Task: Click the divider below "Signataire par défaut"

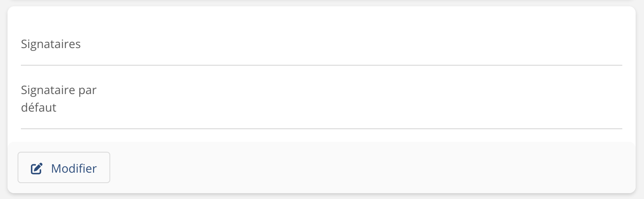Action: tap(322, 128)
